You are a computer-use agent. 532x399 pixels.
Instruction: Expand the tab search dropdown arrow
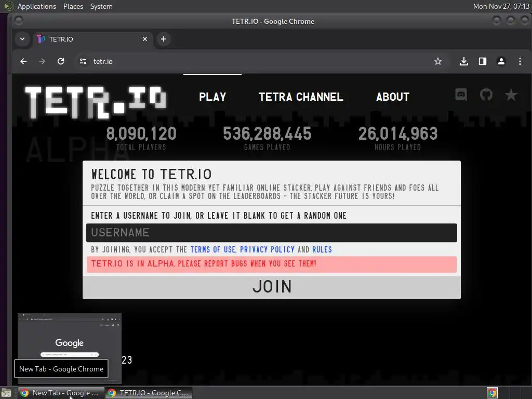22,39
